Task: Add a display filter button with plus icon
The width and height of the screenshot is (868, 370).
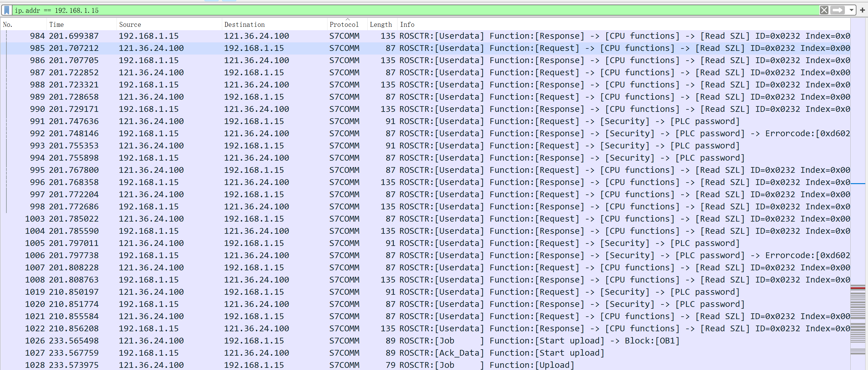Action: pyautogui.click(x=863, y=10)
